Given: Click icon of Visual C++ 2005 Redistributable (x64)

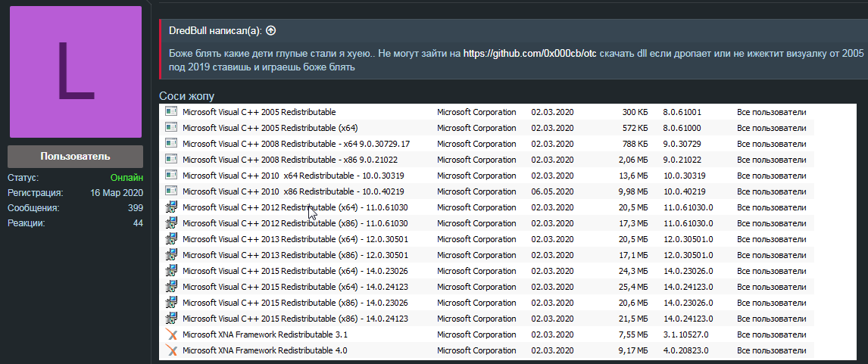Looking at the screenshot, I should click(x=171, y=128).
